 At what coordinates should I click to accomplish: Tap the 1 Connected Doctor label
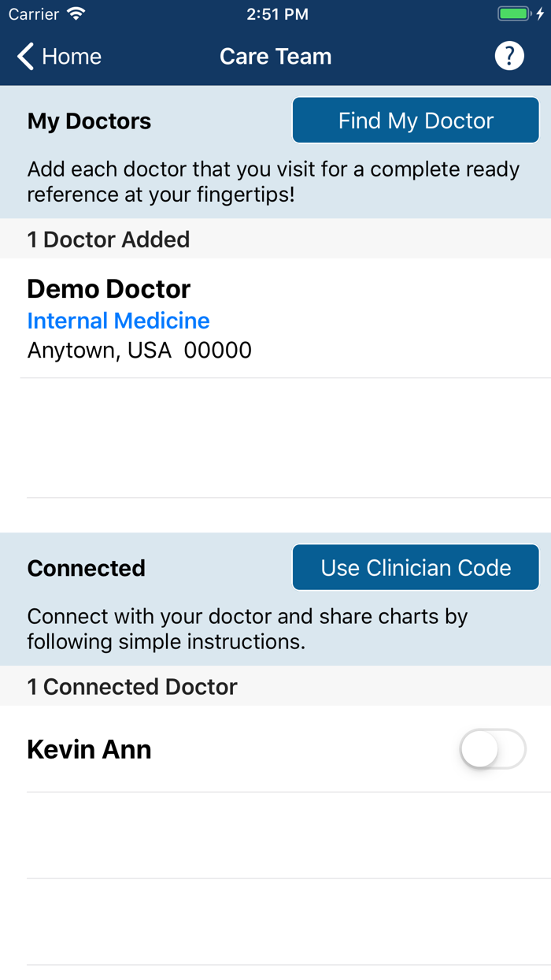pos(132,687)
